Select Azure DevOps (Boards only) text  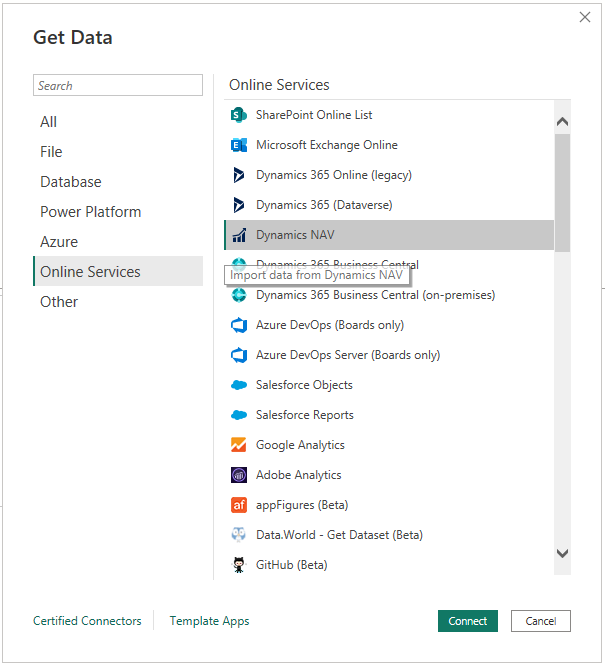click(330, 325)
